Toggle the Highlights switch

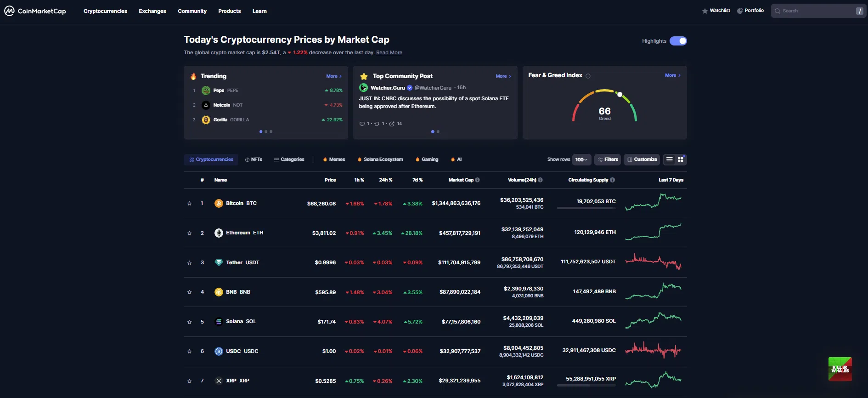[678, 41]
